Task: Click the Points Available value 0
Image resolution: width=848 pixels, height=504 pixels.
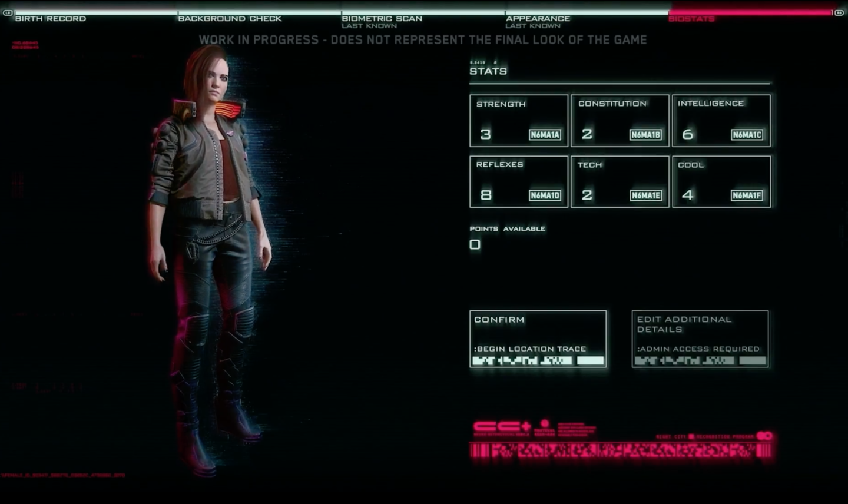Action: point(475,244)
